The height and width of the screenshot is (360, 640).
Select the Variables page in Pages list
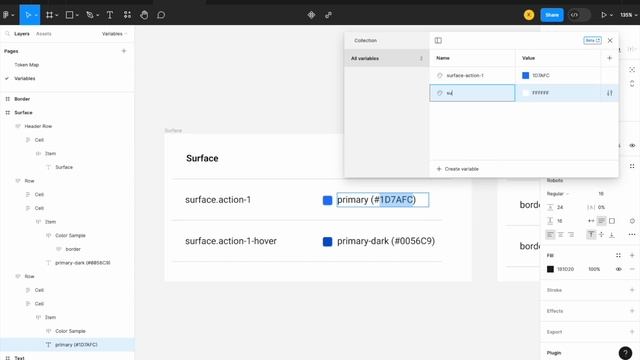[x=24, y=78]
